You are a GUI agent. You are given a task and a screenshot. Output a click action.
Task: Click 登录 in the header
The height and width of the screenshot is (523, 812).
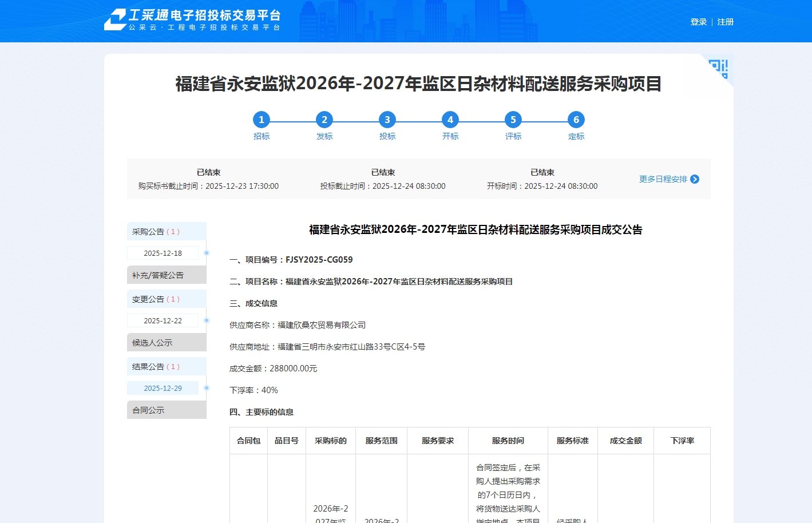click(698, 22)
